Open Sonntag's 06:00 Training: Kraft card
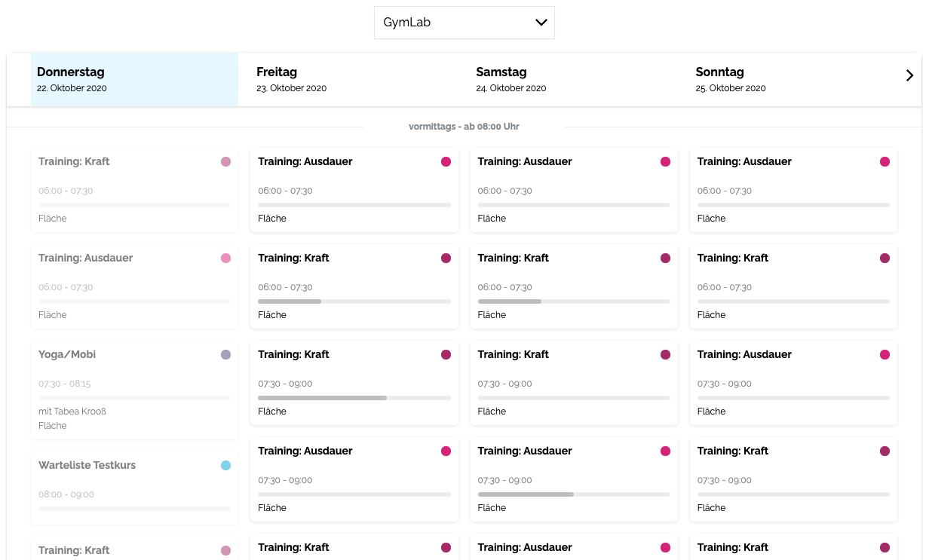The image size is (929, 560). pyautogui.click(x=793, y=286)
